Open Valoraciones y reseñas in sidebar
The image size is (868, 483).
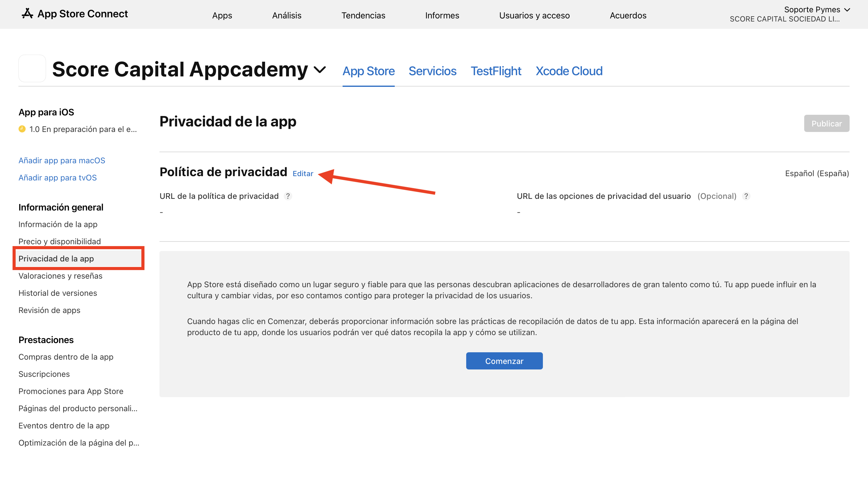point(60,276)
